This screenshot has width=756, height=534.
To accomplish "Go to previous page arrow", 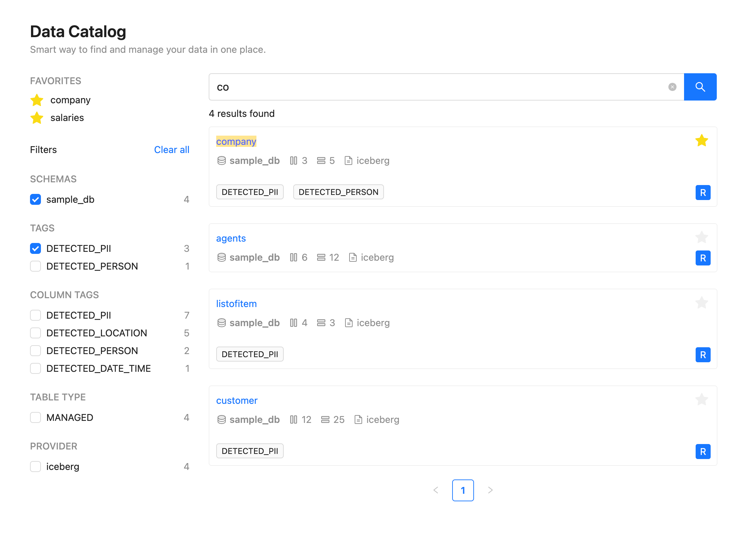I will [436, 490].
